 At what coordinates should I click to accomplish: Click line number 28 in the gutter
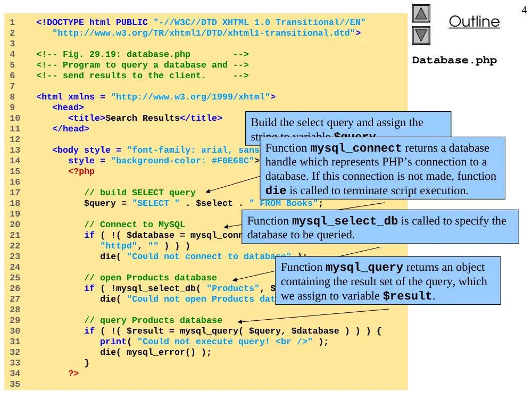click(x=15, y=310)
